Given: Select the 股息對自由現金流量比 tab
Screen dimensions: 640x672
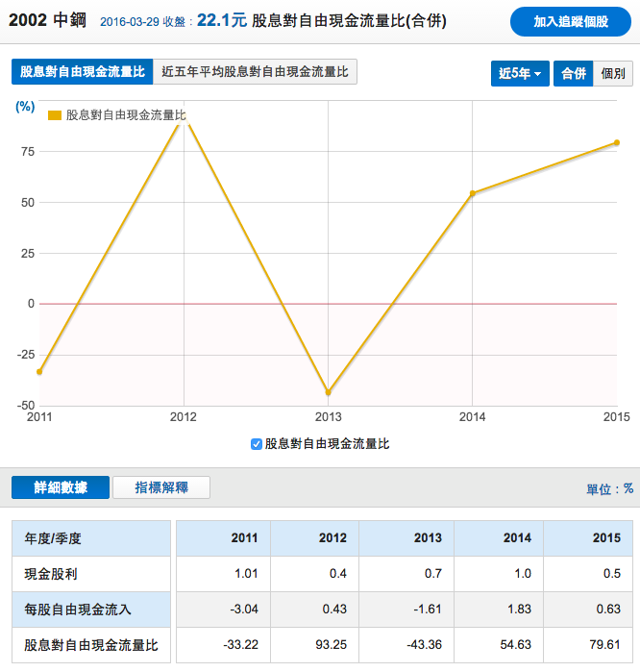Looking at the screenshot, I should 82,71.
